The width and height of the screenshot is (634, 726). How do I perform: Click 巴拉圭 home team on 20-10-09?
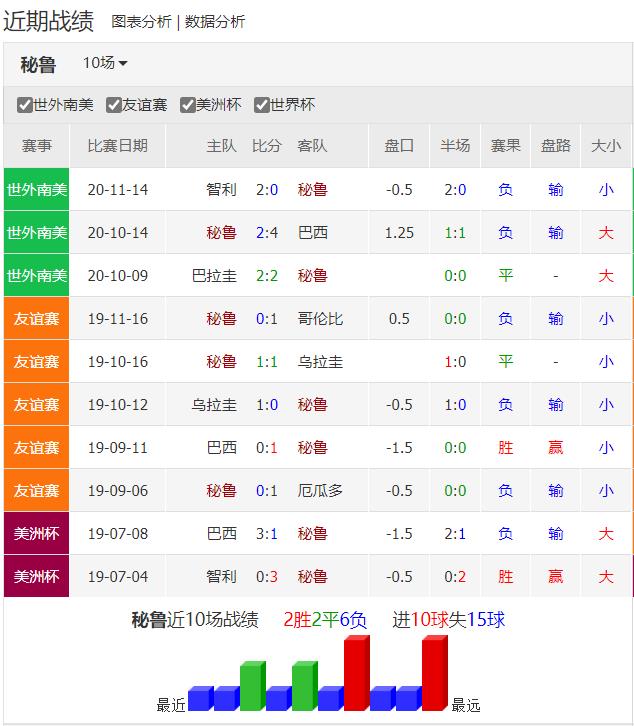click(214, 275)
